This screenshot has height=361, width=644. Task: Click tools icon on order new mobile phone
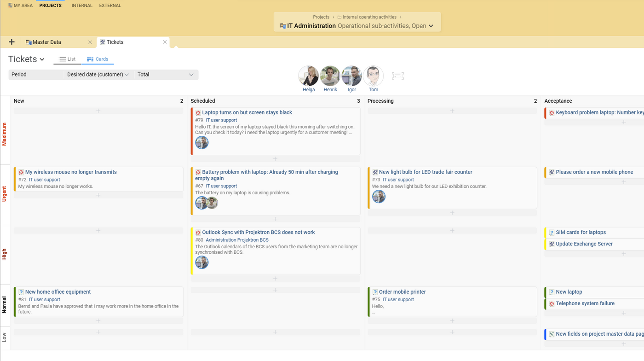point(552,173)
